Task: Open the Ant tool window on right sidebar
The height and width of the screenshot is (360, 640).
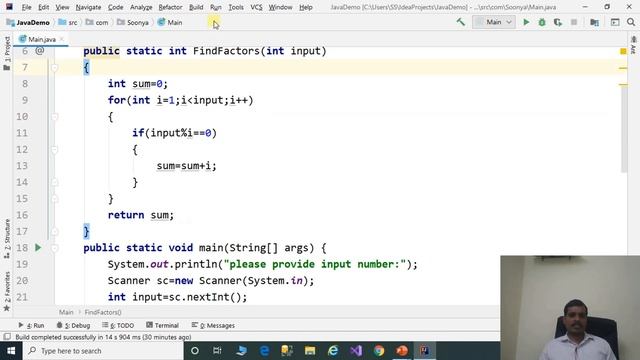Action: pyautogui.click(x=633, y=45)
